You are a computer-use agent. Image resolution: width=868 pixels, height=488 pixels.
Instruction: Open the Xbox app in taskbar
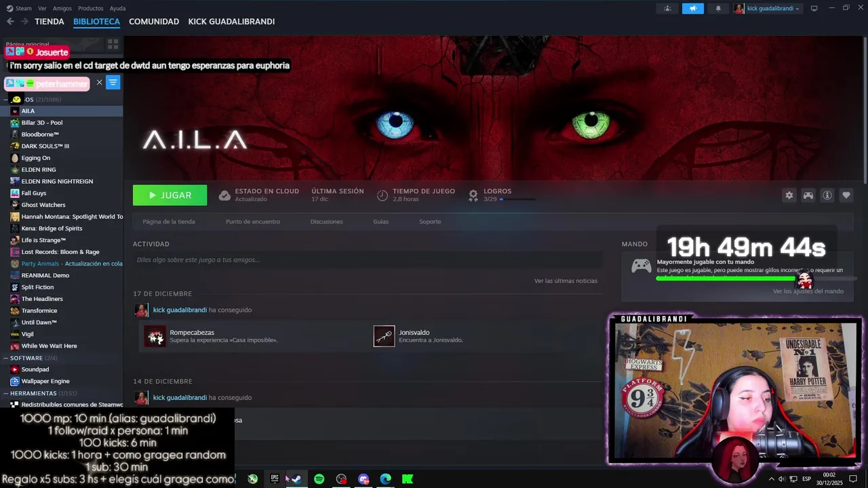point(252,479)
